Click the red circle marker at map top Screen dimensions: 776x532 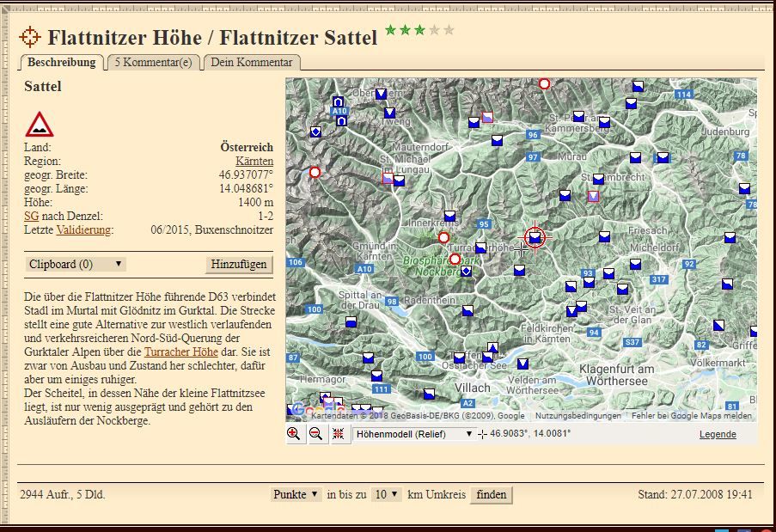pos(544,83)
